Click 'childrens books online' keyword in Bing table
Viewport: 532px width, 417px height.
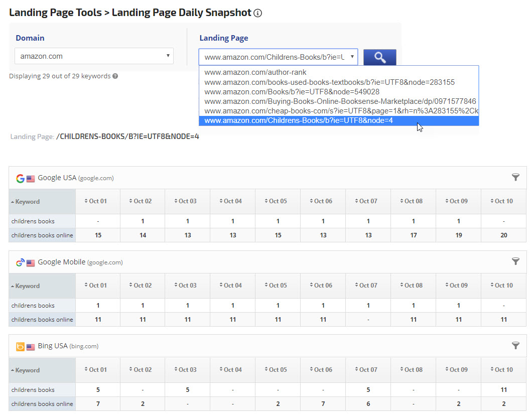pos(42,404)
